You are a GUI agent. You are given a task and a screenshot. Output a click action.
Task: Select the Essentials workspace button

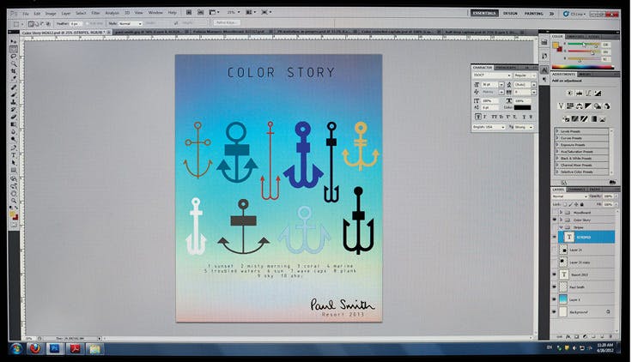click(x=484, y=13)
